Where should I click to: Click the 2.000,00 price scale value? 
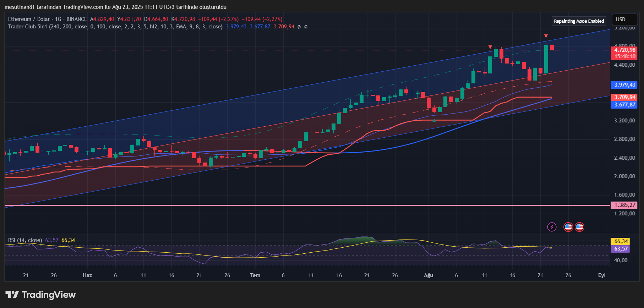(624, 176)
